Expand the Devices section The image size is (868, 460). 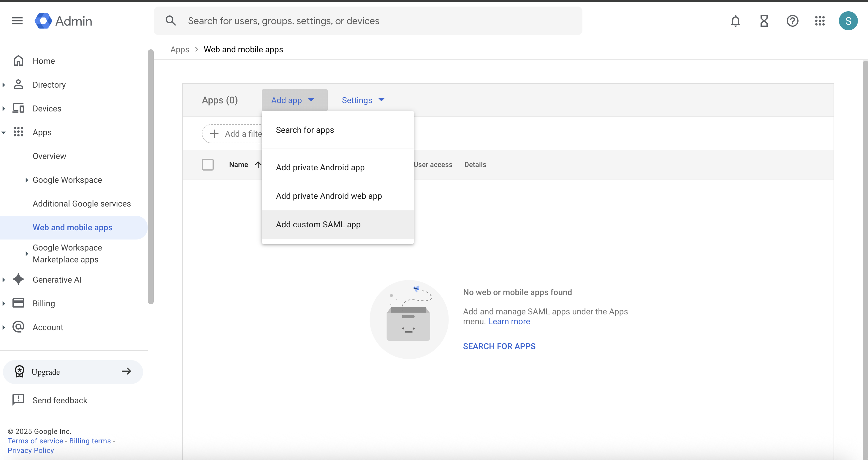[x=4, y=108]
